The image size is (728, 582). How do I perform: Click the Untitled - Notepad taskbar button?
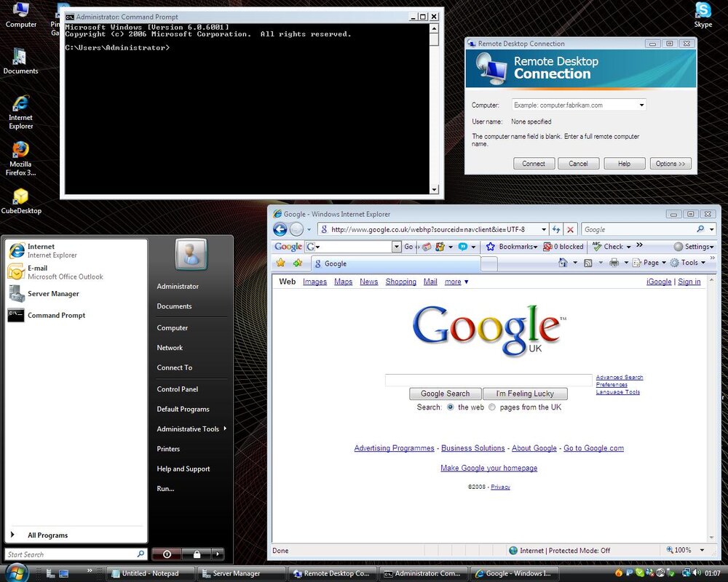150,573
